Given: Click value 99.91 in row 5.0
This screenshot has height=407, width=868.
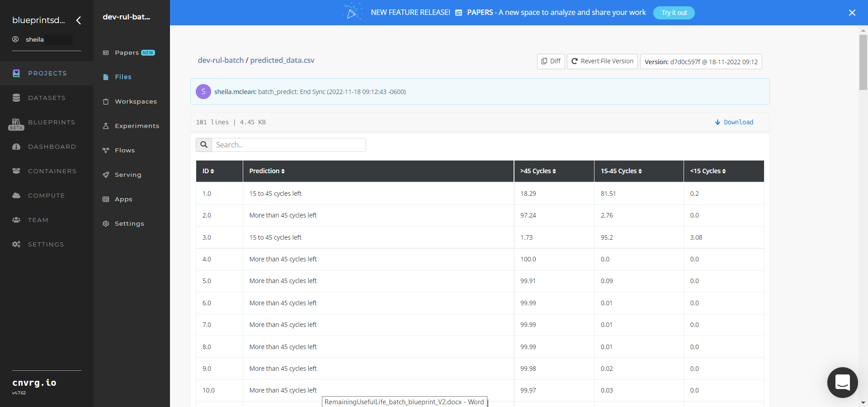Looking at the screenshot, I should pyautogui.click(x=528, y=281).
